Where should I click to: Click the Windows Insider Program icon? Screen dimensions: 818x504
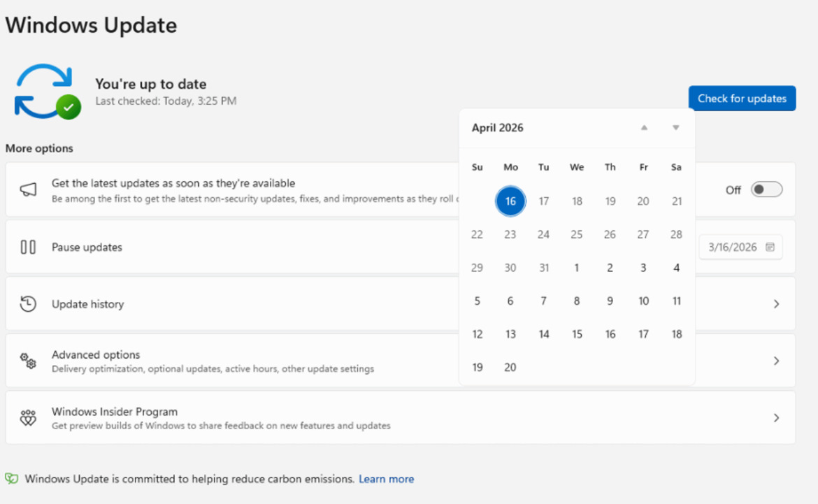click(x=28, y=417)
